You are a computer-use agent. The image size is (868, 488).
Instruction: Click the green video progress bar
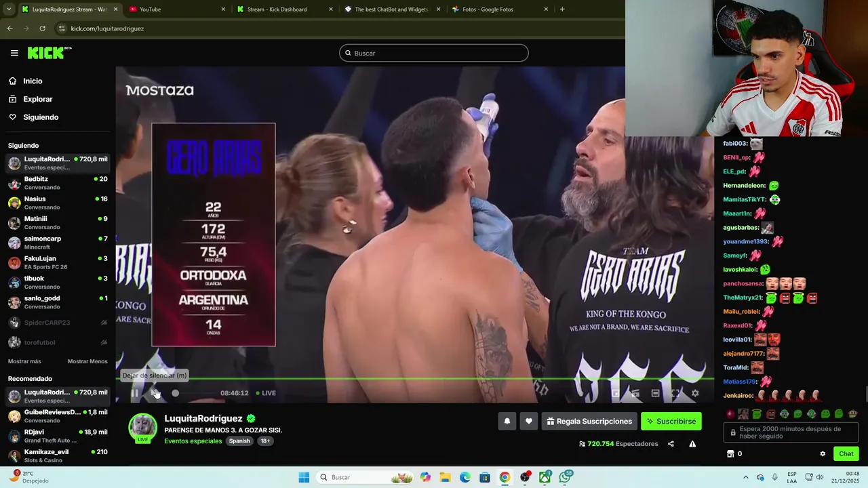click(414, 379)
